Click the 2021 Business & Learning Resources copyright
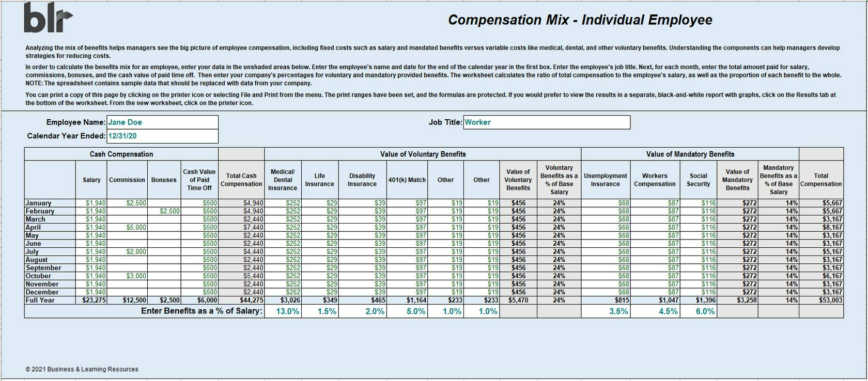868x381 pixels. (x=82, y=369)
